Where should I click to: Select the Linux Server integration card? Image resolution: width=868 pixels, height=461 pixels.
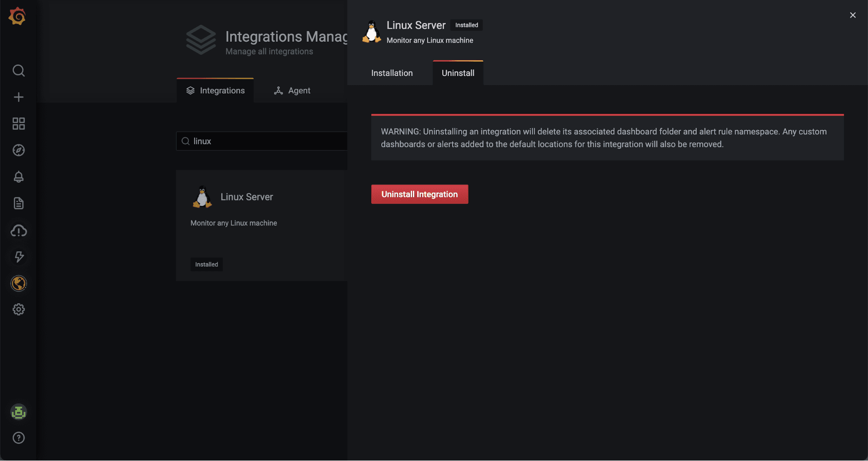(261, 225)
